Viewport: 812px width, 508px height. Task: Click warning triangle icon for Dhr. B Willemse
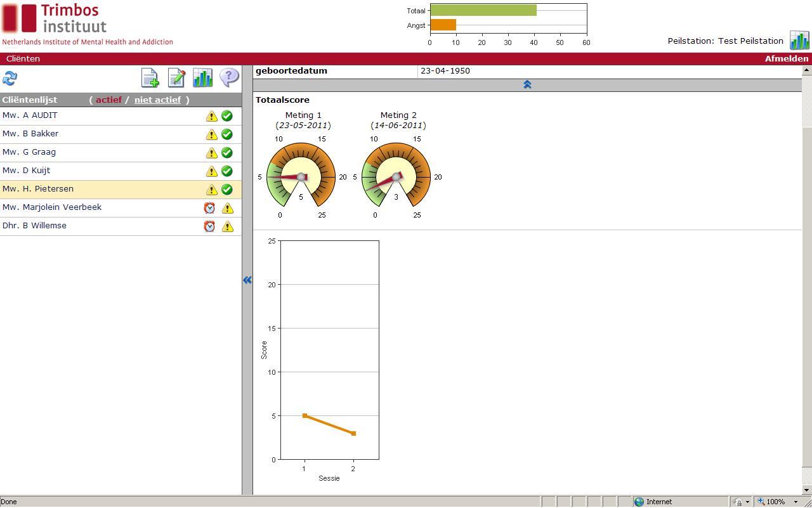[227, 226]
